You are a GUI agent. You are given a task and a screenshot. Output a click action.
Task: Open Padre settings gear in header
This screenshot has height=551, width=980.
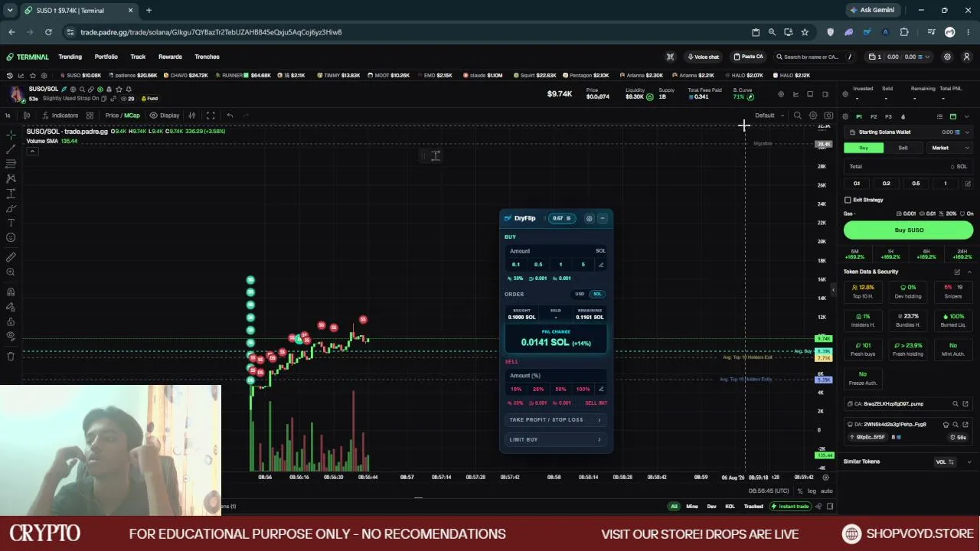[x=947, y=57]
